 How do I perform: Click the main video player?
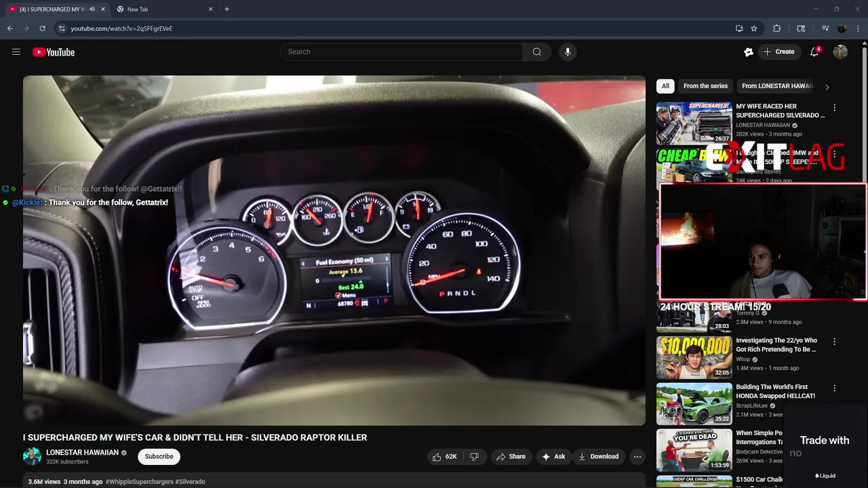point(334,250)
